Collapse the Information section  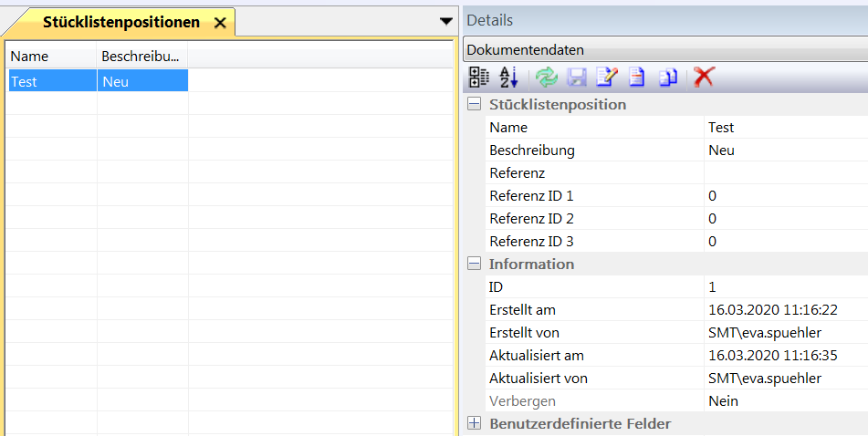click(474, 265)
